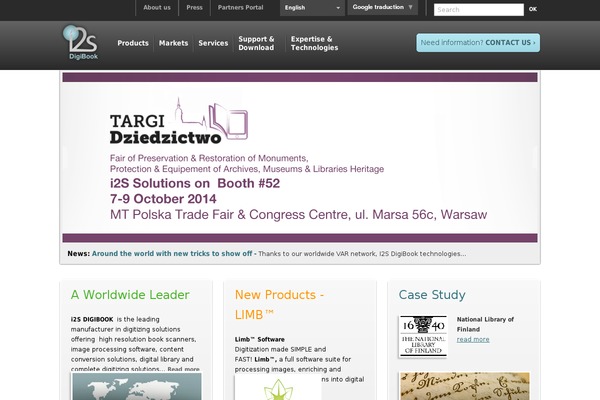Click the i2S DigiBook logo

pyautogui.click(x=80, y=42)
